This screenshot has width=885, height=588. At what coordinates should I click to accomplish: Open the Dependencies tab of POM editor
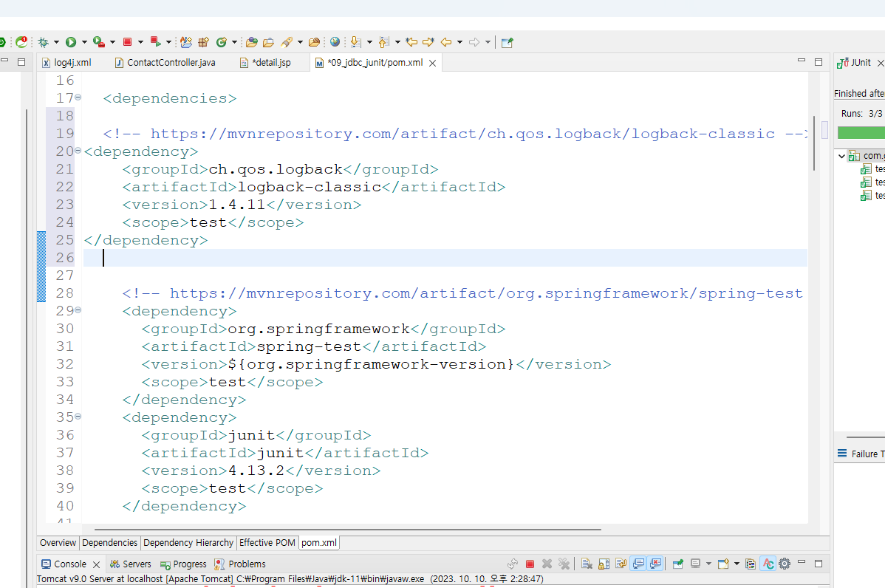tap(109, 543)
